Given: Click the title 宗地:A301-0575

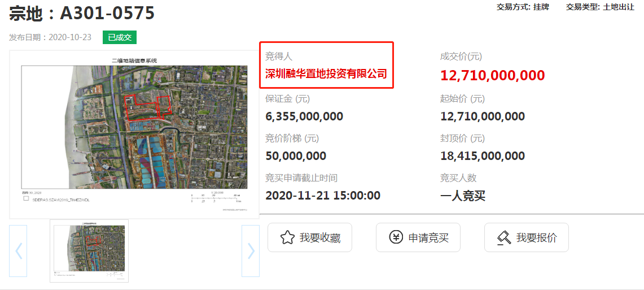Looking at the screenshot, I should tap(82, 14).
